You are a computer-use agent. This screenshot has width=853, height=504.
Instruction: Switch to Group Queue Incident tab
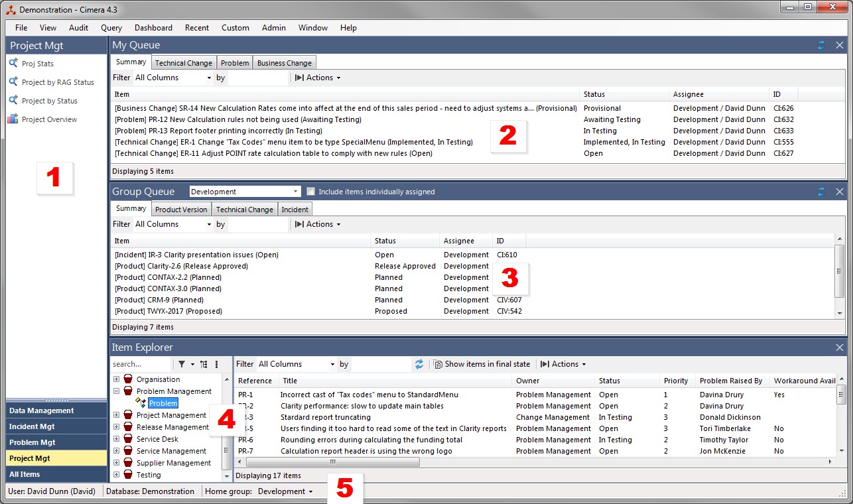pyautogui.click(x=295, y=210)
